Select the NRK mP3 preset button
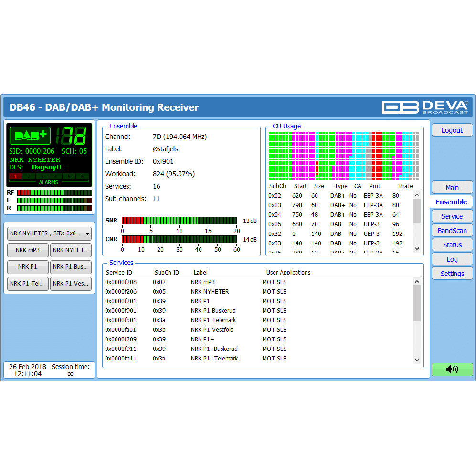Image resolution: width=476 pixels, height=476 pixels. coord(28,250)
